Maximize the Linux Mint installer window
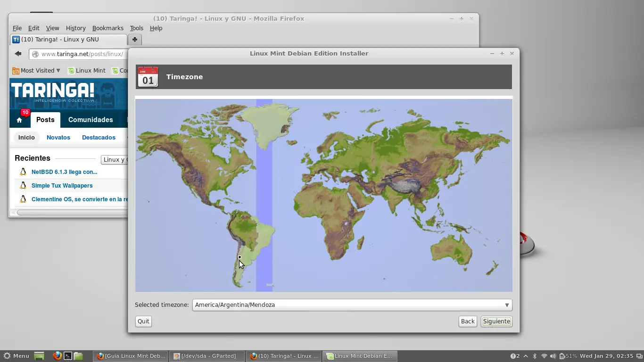 [x=502, y=54]
